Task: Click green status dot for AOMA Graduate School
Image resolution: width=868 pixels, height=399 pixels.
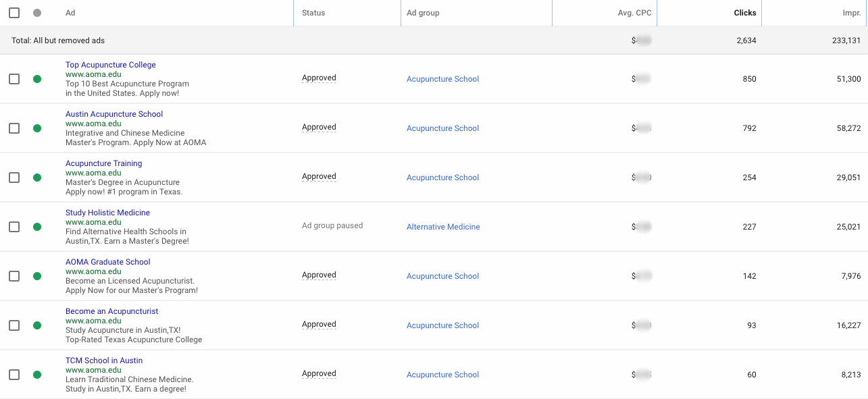Action: coord(37,276)
